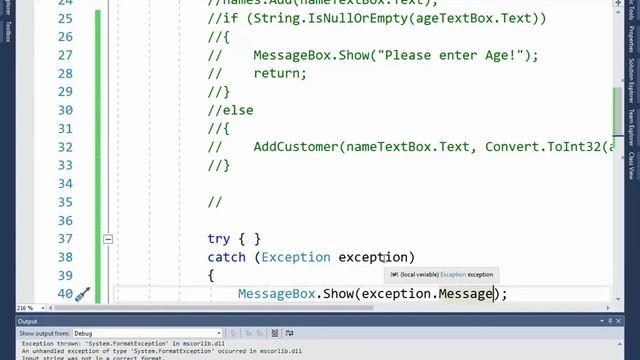The height and width of the screenshot is (360, 640).
Task: Open the Properties side tab
Action: 631,39
